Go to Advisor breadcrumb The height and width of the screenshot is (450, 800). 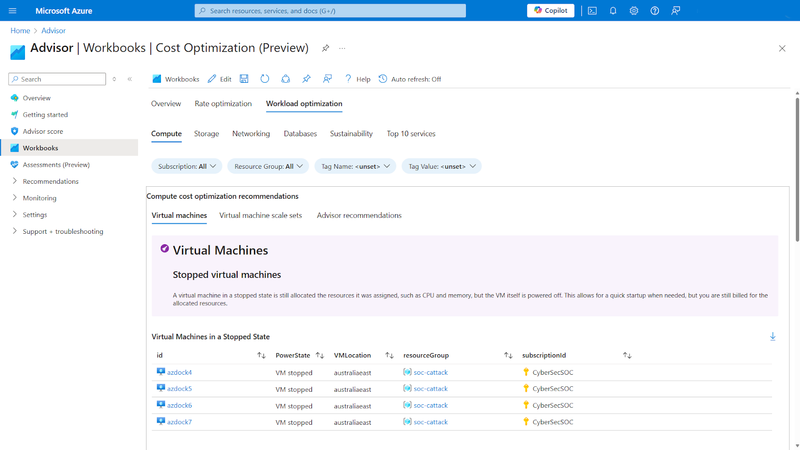click(x=54, y=31)
